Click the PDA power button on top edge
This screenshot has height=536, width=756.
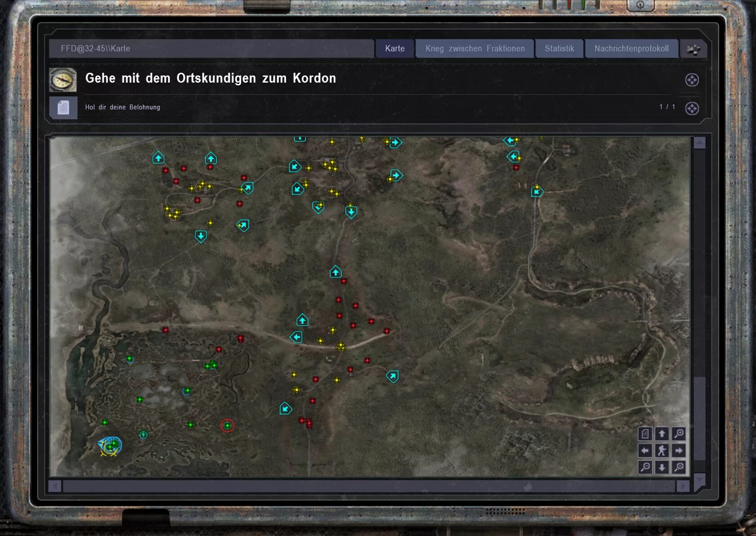[640, 5]
